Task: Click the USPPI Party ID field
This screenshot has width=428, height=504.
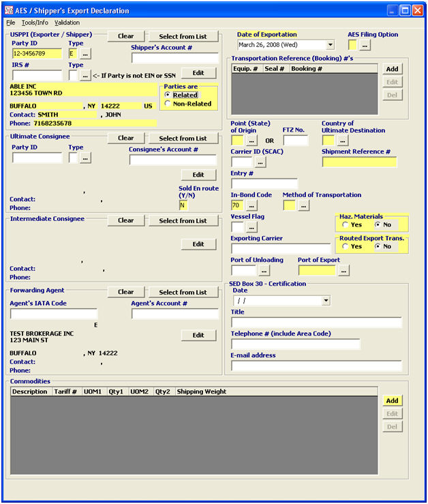Action: (x=37, y=54)
